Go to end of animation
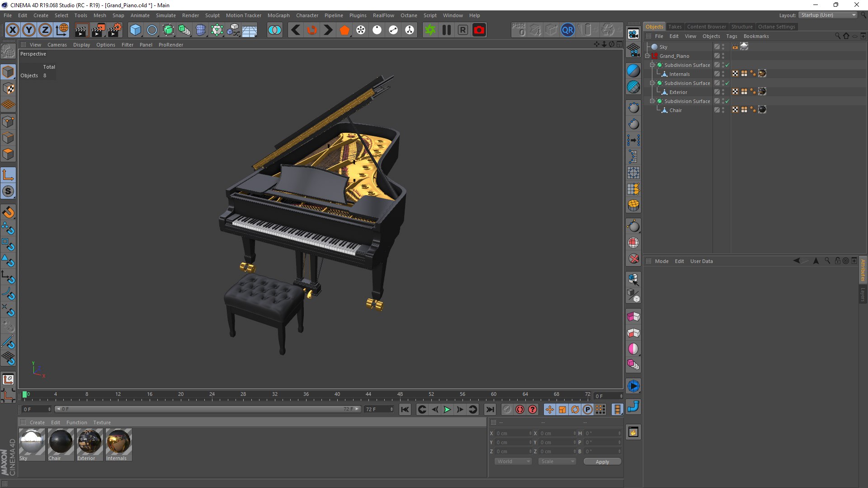This screenshot has width=868, height=488. click(x=490, y=409)
